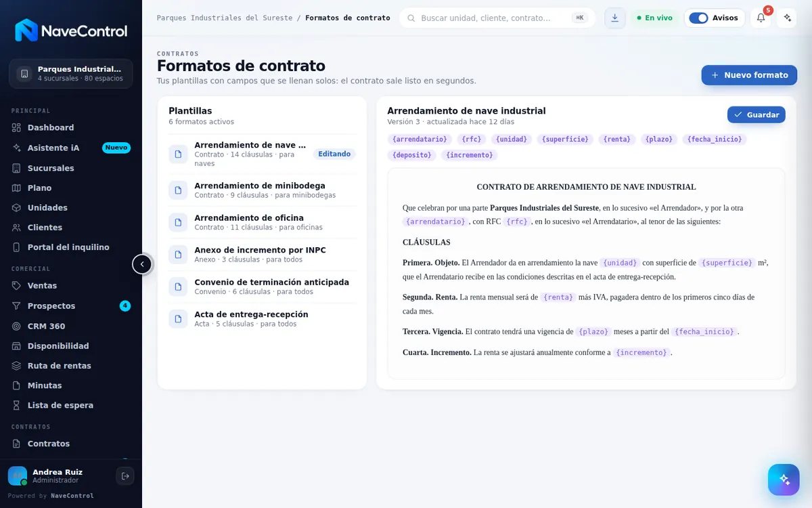Click the CLÁUSULAS heading in document
The width and height of the screenshot is (812, 508).
[426, 242]
